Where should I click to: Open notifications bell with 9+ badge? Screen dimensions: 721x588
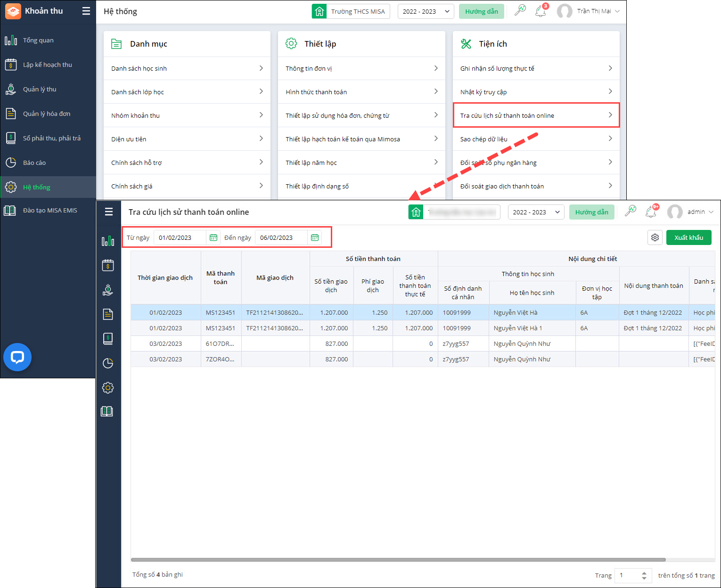(x=652, y=211)
